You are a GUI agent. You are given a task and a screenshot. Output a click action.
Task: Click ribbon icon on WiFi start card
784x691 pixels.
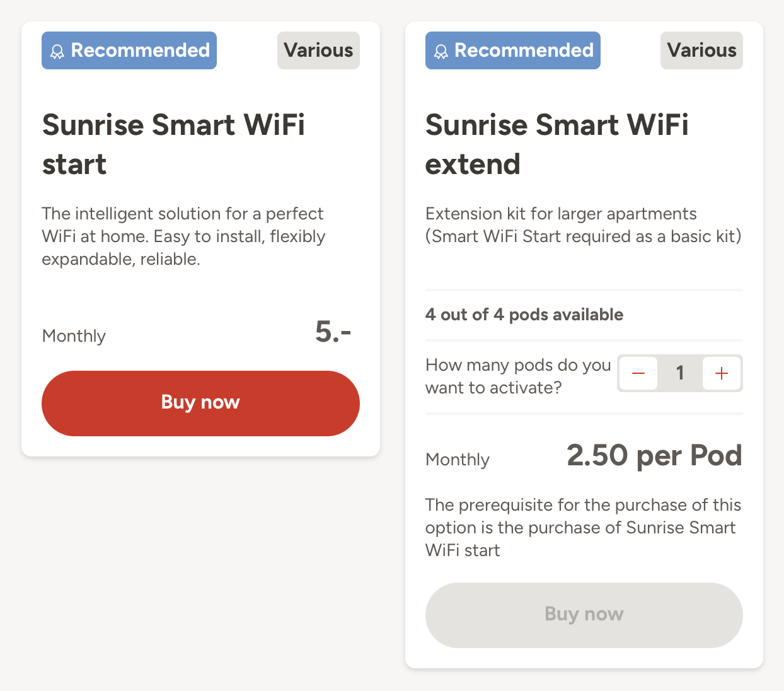57,52
